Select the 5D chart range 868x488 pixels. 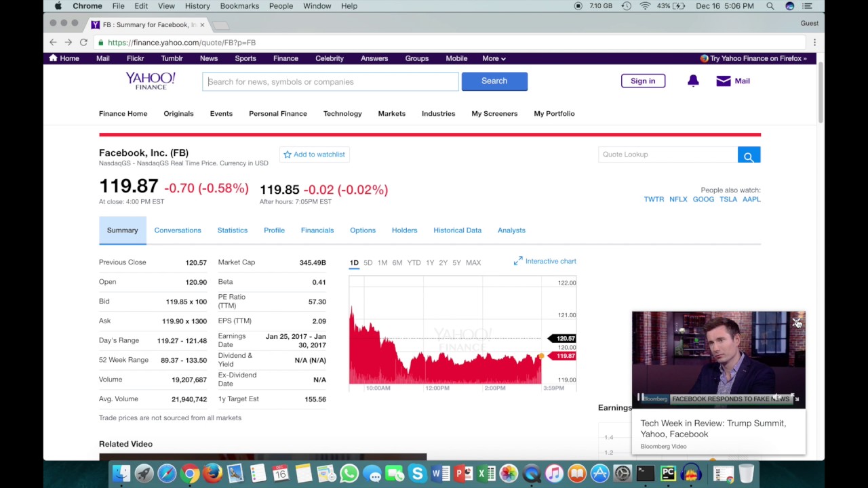368,263
